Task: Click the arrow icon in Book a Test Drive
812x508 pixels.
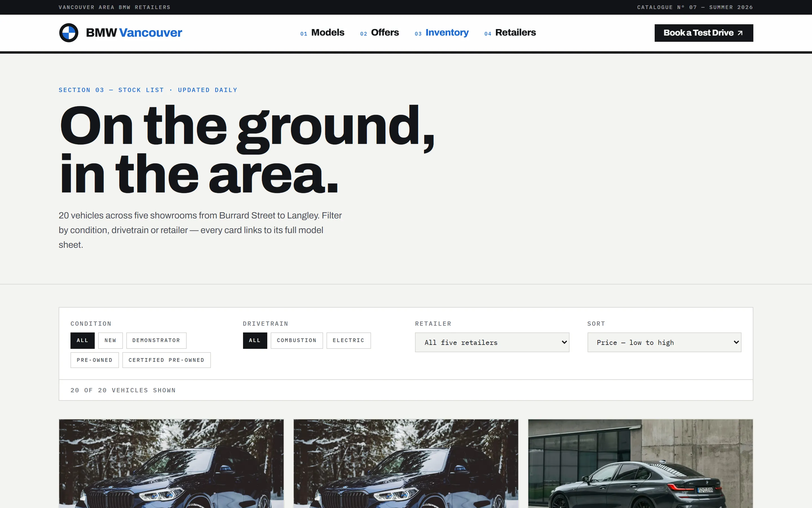Action: coord(740,33)
